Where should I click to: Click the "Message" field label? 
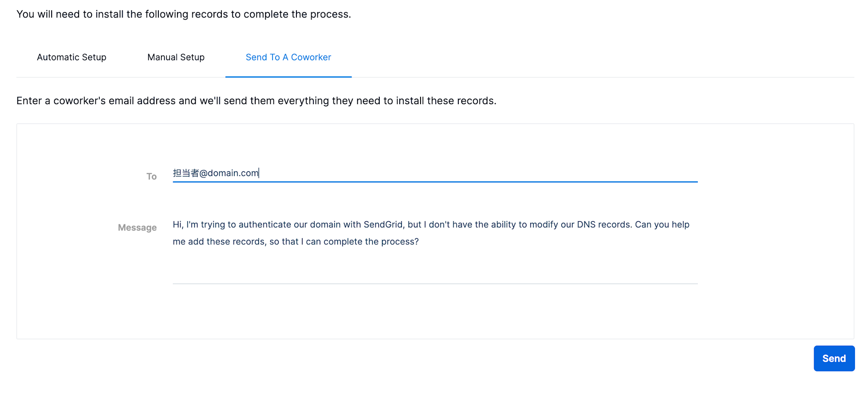coord(137,228)
